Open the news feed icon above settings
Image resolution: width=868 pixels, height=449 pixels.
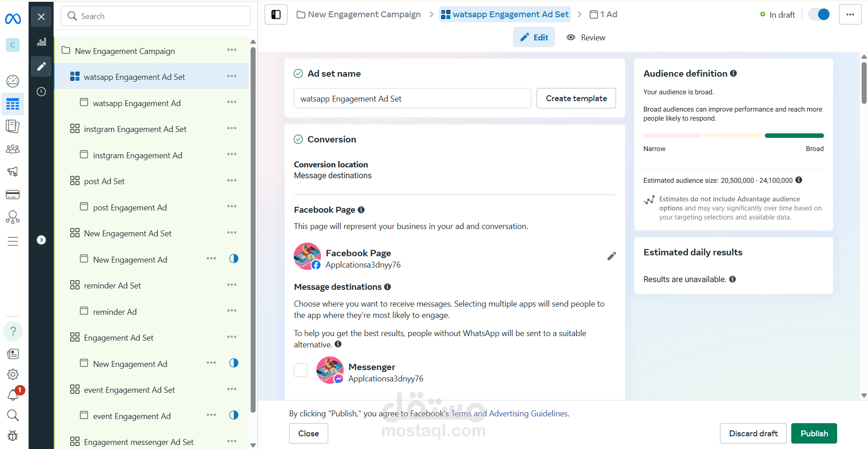tap(13, 354)
